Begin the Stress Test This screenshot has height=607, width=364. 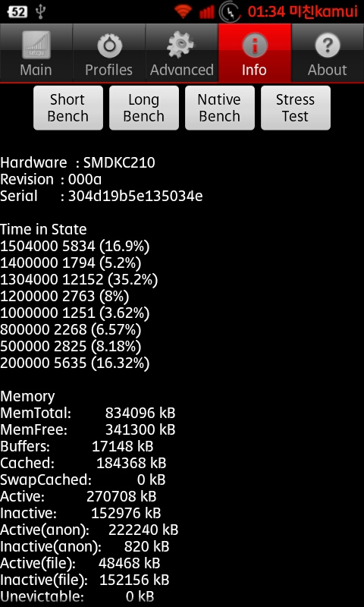tap(296, 108)
